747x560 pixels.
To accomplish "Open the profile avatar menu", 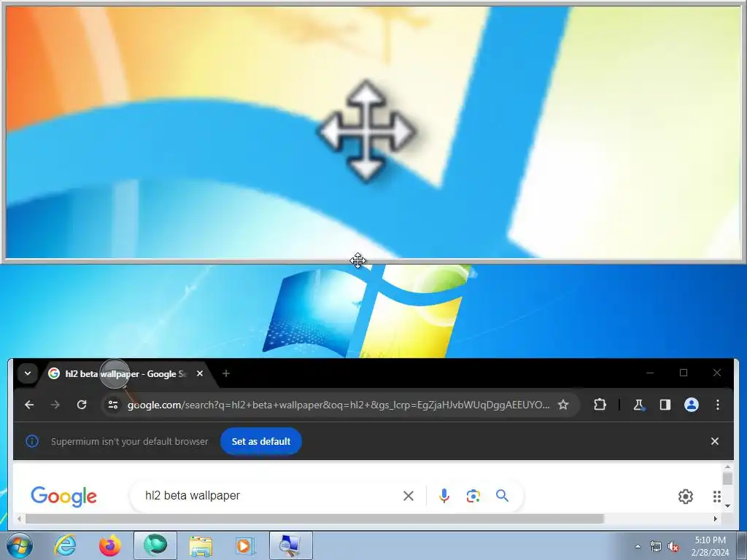I will (x=692, y=405).
